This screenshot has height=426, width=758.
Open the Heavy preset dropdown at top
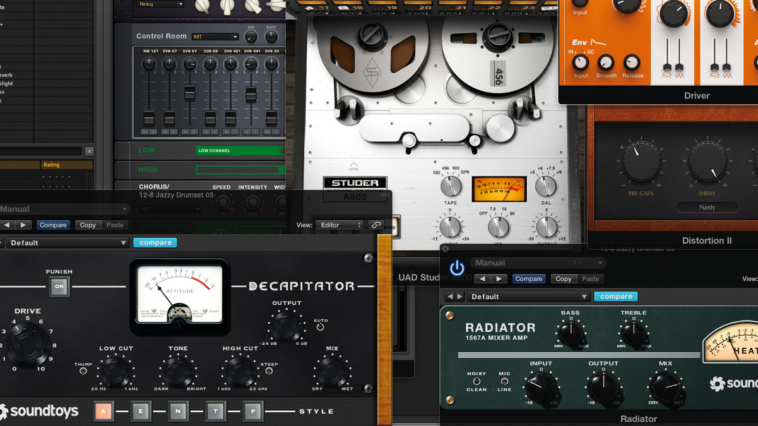pyautogui.click(x=160, y=4)
